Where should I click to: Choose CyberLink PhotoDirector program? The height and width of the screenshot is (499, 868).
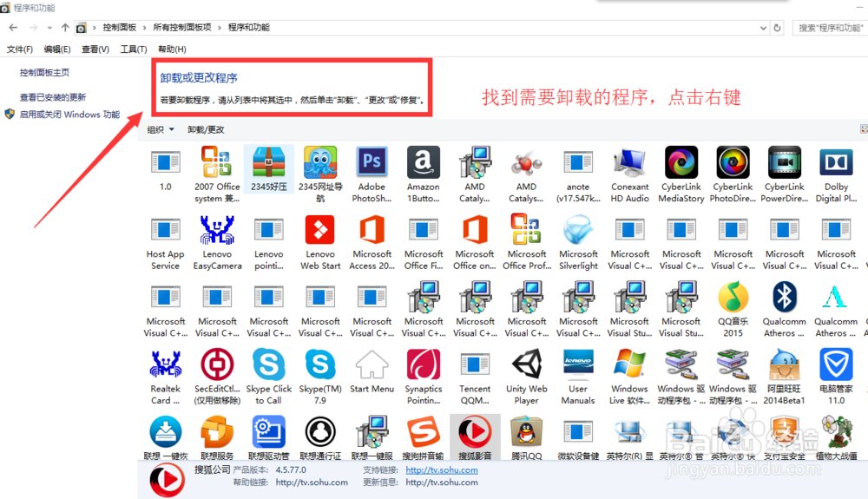pyautogui.click(x=733, y=174)
